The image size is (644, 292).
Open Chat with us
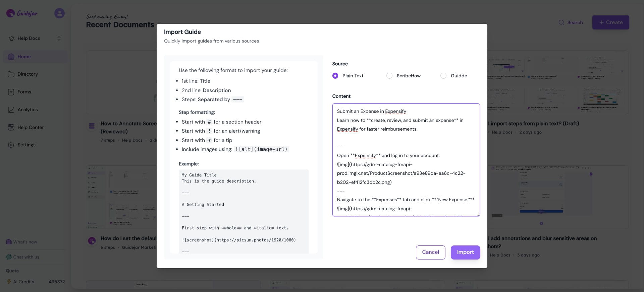click(x=26, y=257)
